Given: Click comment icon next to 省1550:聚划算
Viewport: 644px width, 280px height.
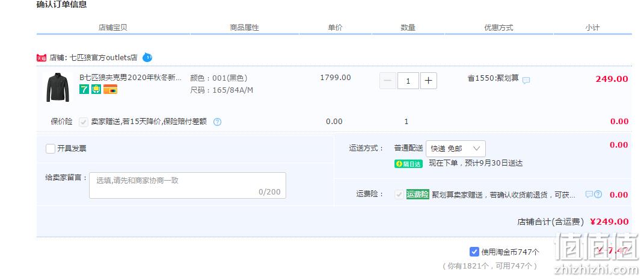Looking at the screenshot, I should pyautogui.click(x=526, y=81).
